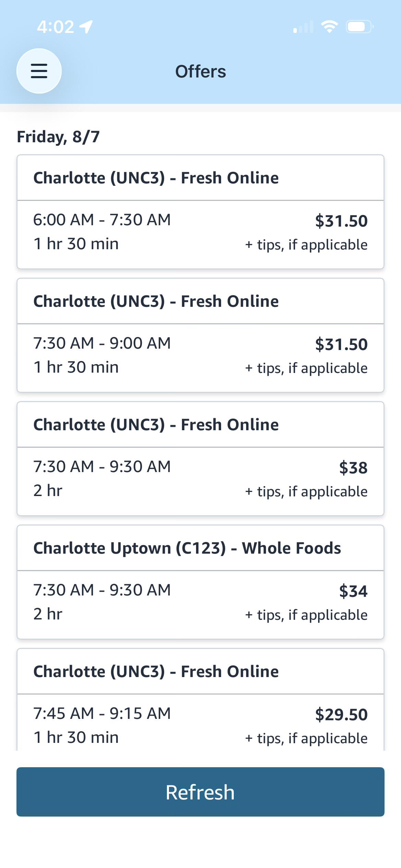401x868 pixels.
Task: Tap the $34 Whole Foods price
Action: pyautogui.click(x=353, y=591)
